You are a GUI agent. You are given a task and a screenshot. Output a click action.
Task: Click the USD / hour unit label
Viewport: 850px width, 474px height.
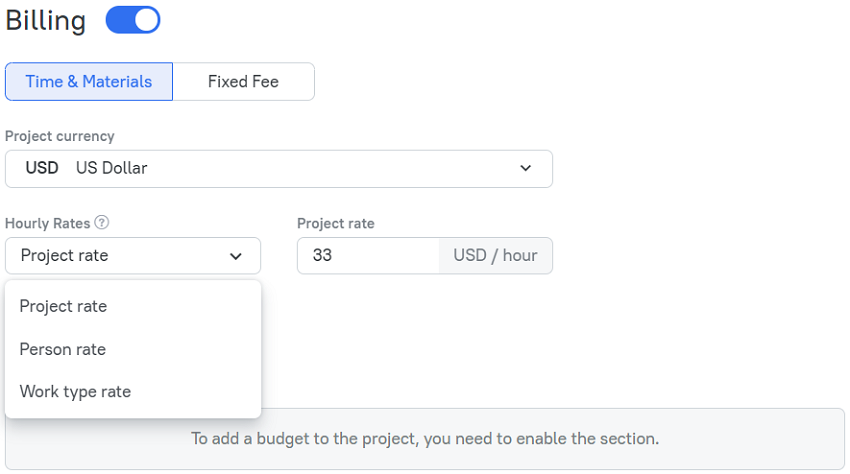pos(495,255)
